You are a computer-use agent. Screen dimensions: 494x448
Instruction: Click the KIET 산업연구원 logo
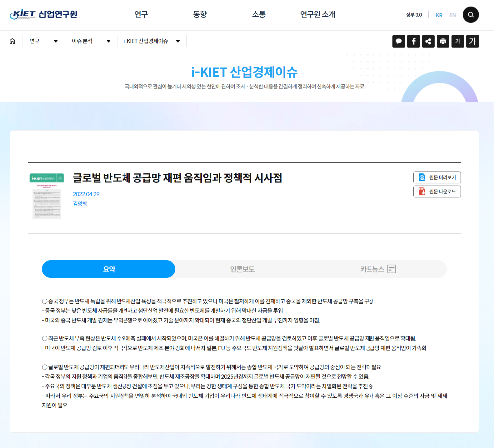pos(44,14)
